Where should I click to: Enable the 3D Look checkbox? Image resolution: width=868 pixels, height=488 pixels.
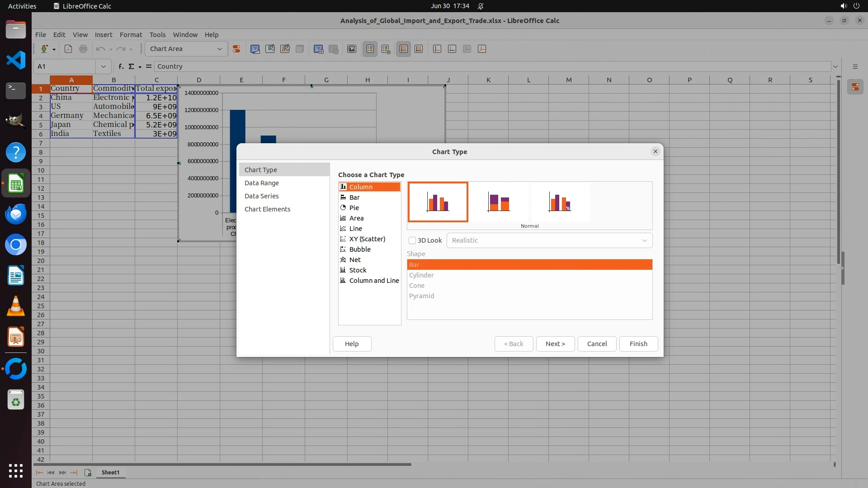click(x=412, y=240)
